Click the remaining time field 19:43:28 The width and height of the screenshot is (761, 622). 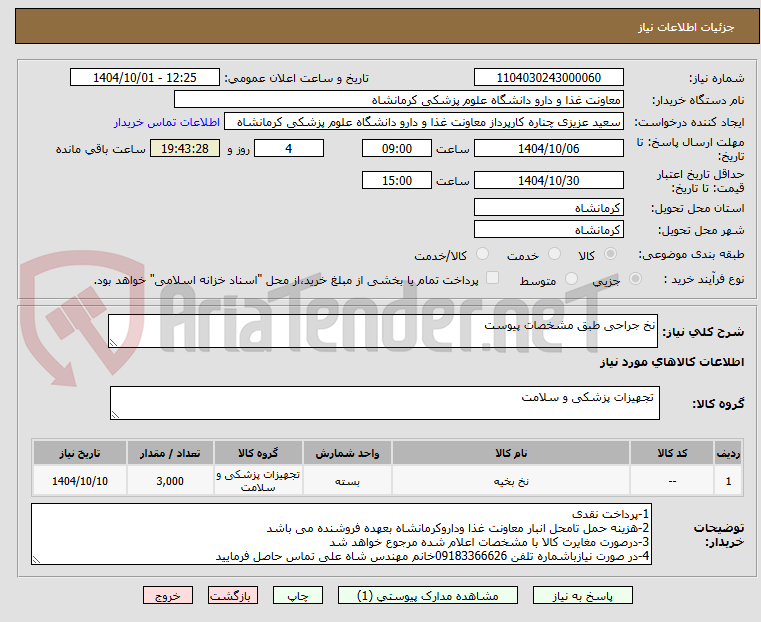(185, 148)
